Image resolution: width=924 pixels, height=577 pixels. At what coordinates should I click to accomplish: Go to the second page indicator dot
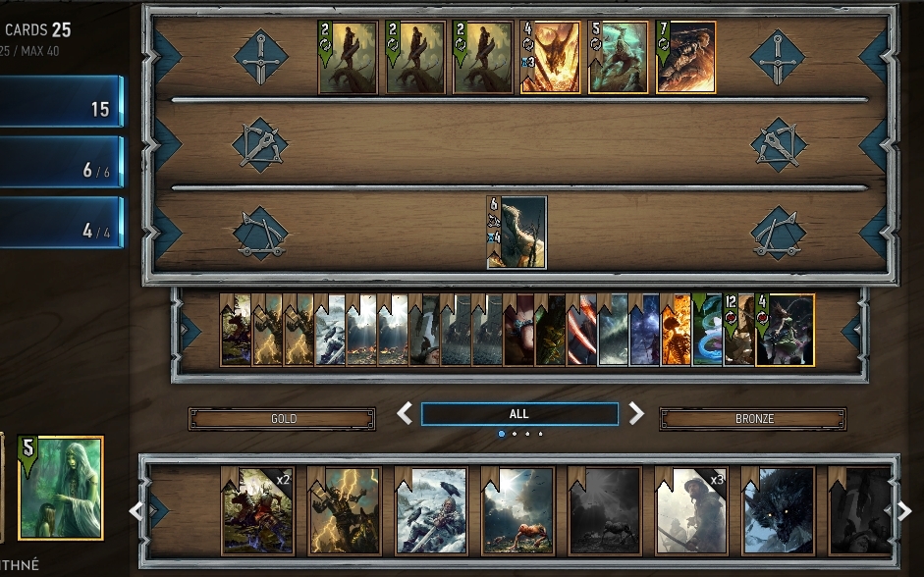point(515,434)
